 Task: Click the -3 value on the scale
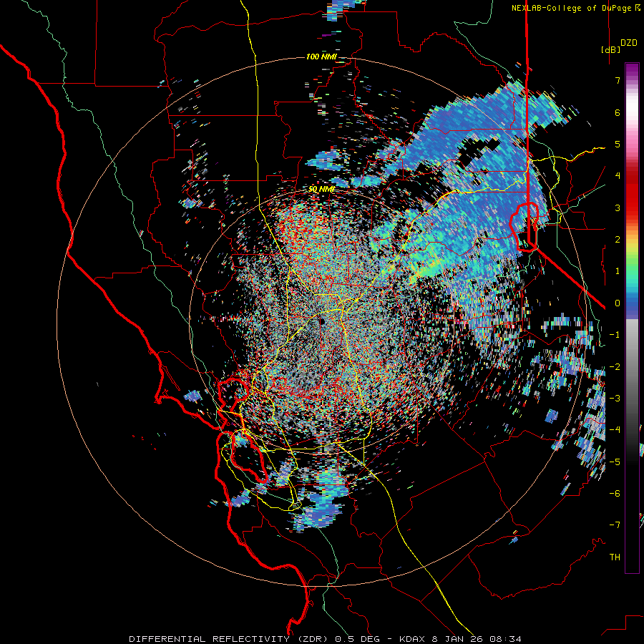coord(615,399)
